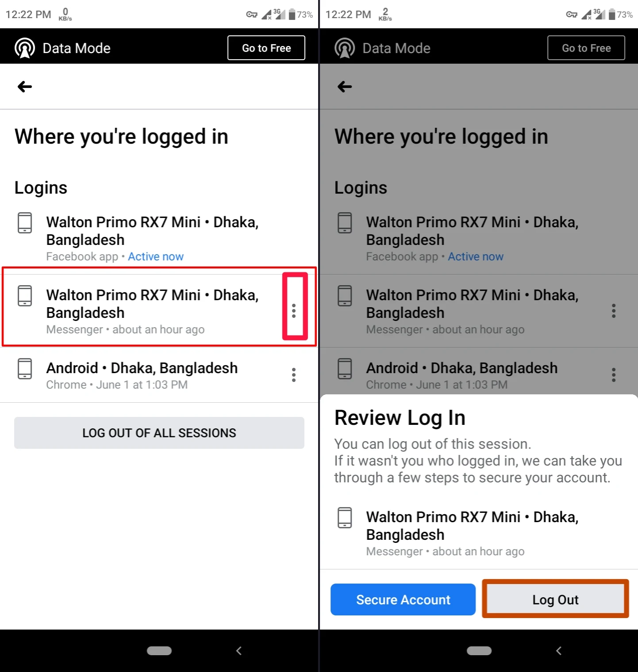The image size is (638, 672).
Task: Tap phone icon in Review Log In sheet
Action: pos(345,518)
